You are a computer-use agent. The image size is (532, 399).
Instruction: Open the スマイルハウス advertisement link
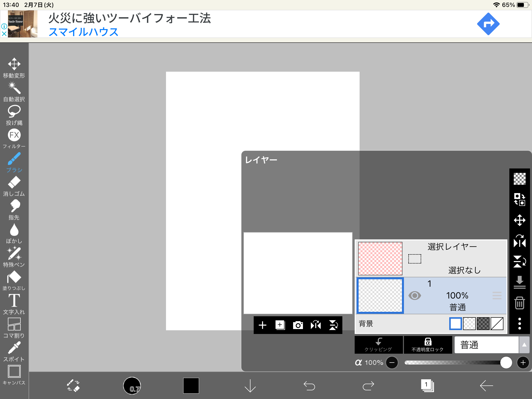[83, 32]
